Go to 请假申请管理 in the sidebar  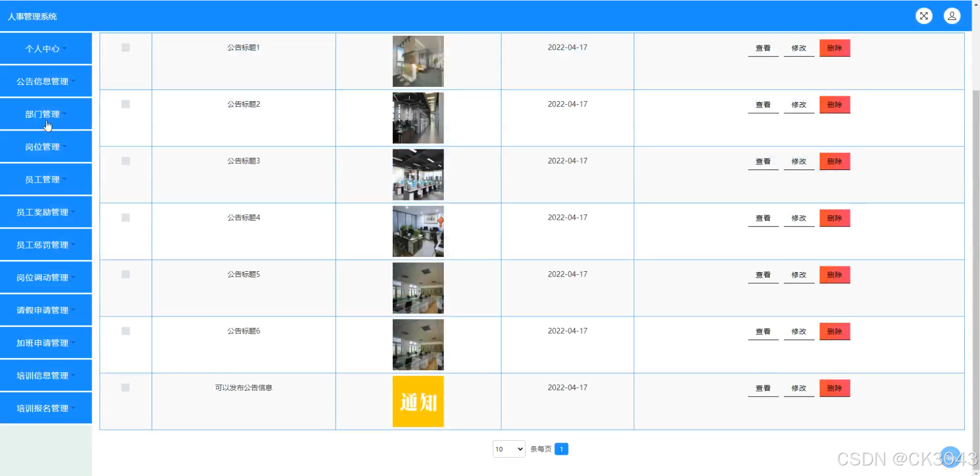(x=46, y=310)
